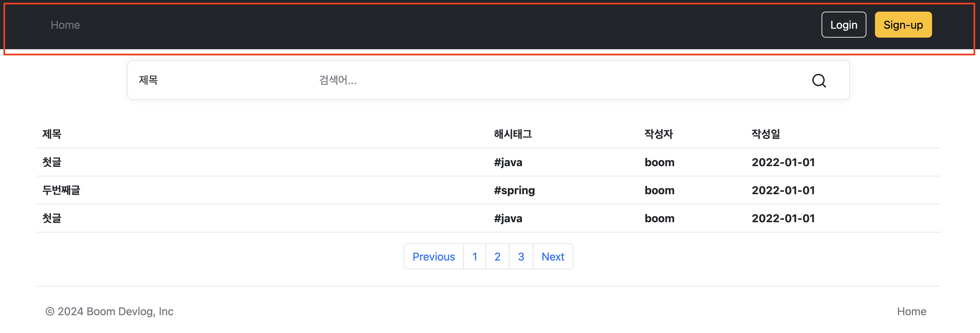This screenshot has height=333, width=980.
Task: Click the boom author in the 두번째글 row
Action: pos(659,190)
